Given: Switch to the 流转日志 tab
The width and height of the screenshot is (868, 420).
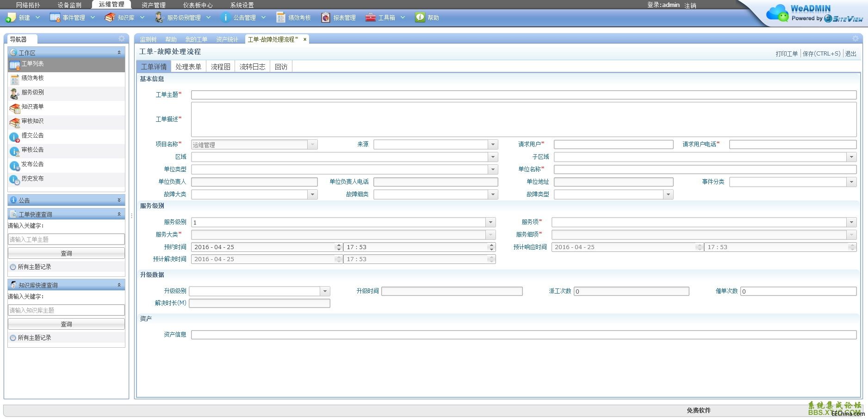Looking at the screenshot, I should tap(252, 67).
